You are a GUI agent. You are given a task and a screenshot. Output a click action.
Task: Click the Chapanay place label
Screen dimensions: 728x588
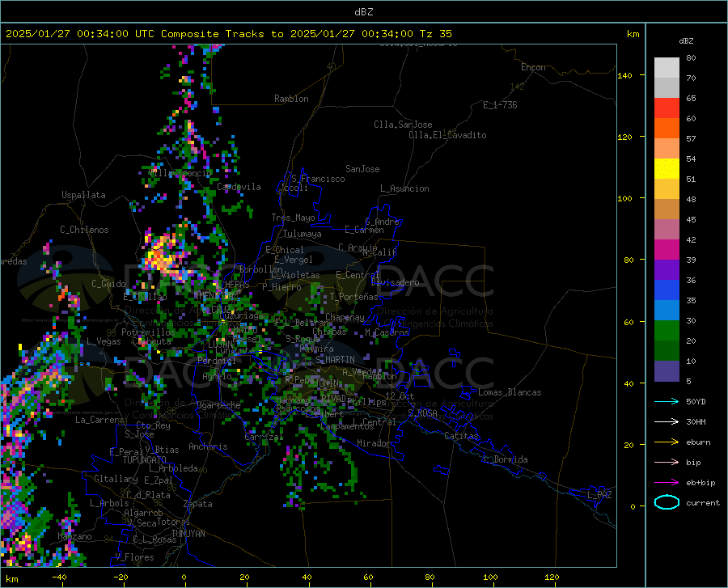345,317
